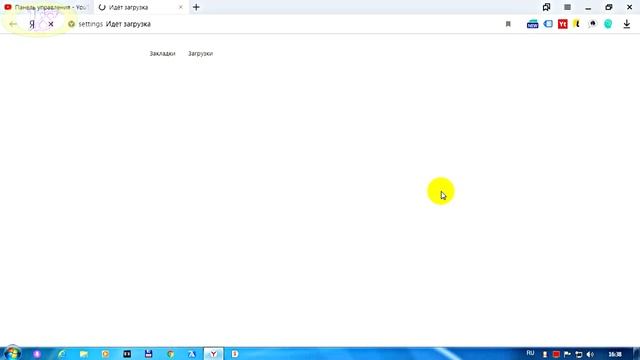Go back with the left arrow button
This screenshot has width=640, height=360.
(13, 24)
